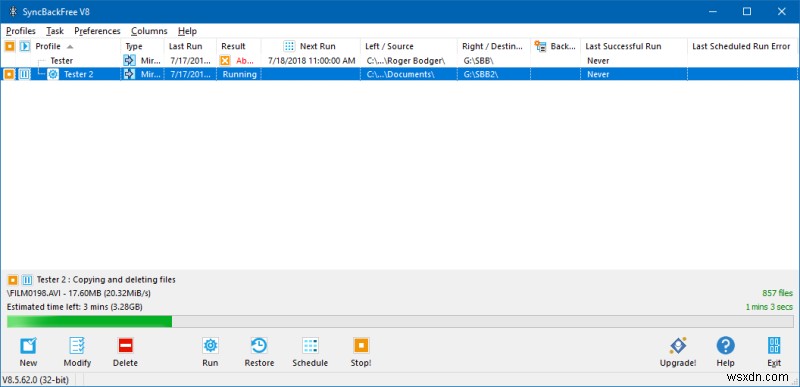Stop task via progress panel orange icon
800x387 pixels.
pyautogui.click(x=12, y=280)
